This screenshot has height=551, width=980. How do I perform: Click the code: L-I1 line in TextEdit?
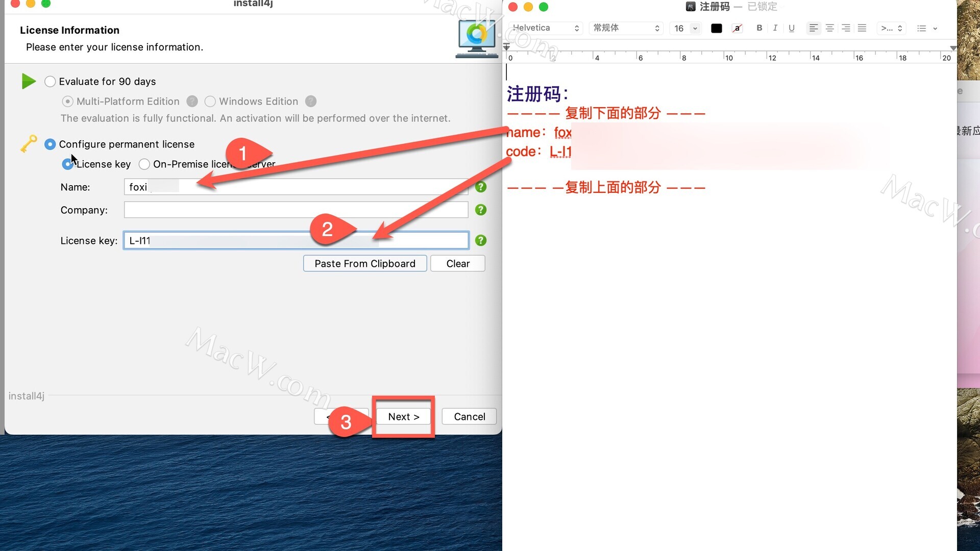(538, 152)
